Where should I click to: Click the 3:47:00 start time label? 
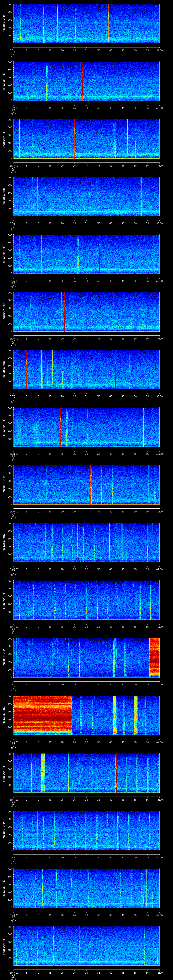point(14,972)
